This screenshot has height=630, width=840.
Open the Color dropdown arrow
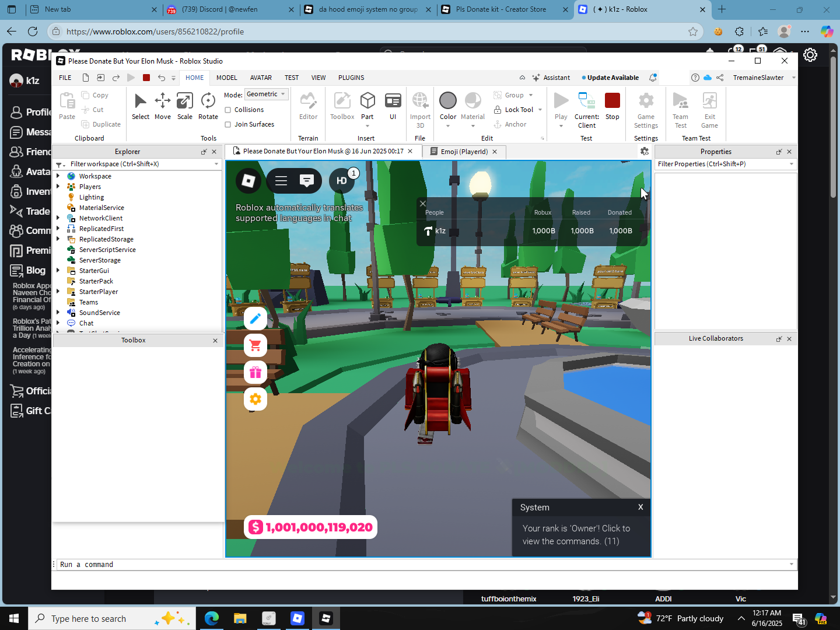(448, 126)
